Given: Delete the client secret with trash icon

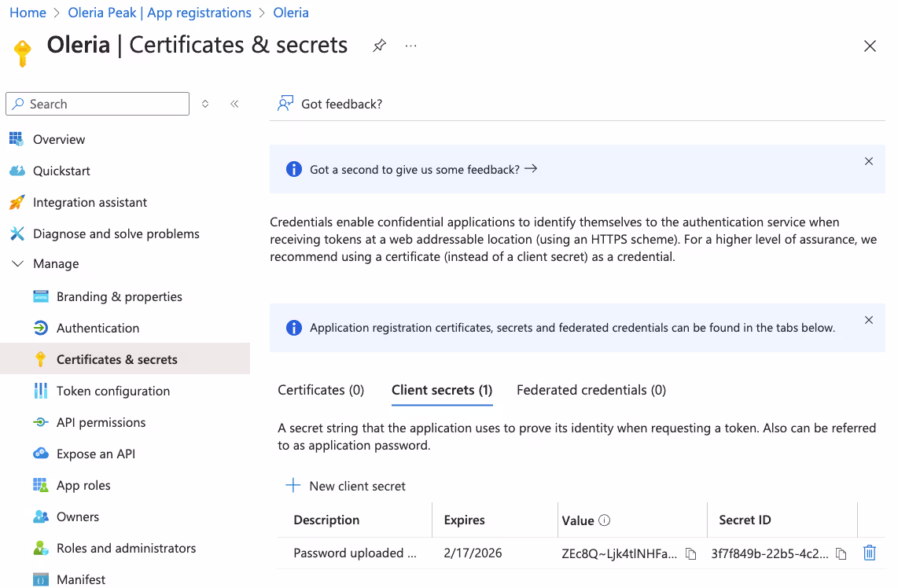Looking at the screenshot, I should [x=870, y=553].
